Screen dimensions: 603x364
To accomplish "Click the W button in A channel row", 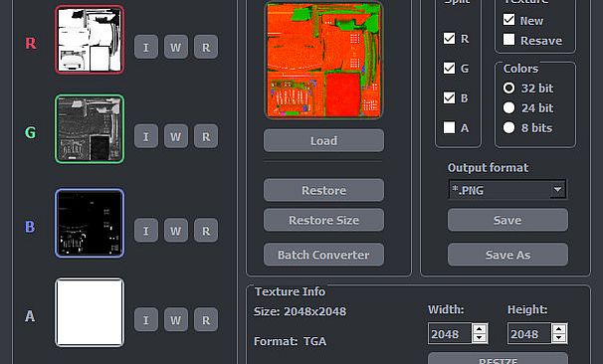I will 176,319.
